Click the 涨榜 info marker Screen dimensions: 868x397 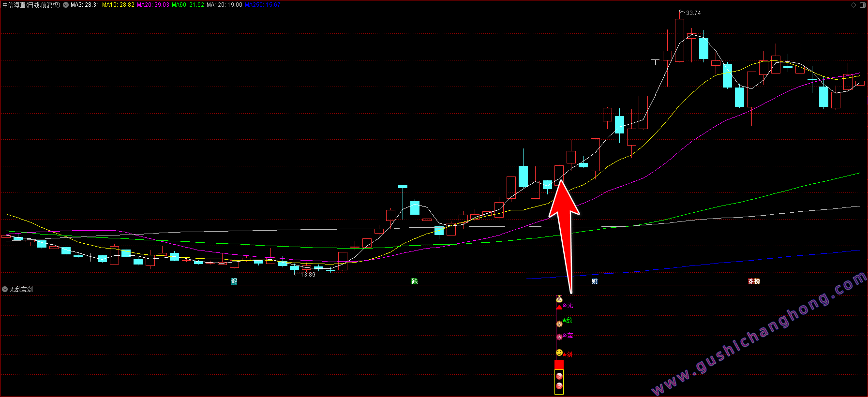point(754,281)
